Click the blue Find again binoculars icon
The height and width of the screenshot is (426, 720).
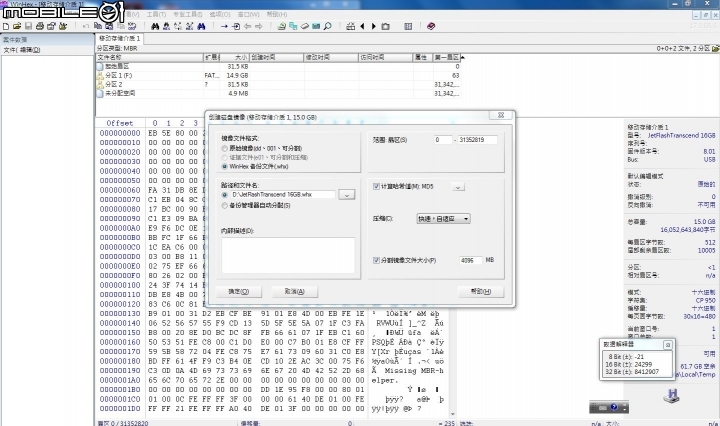(x=201, y=27)
